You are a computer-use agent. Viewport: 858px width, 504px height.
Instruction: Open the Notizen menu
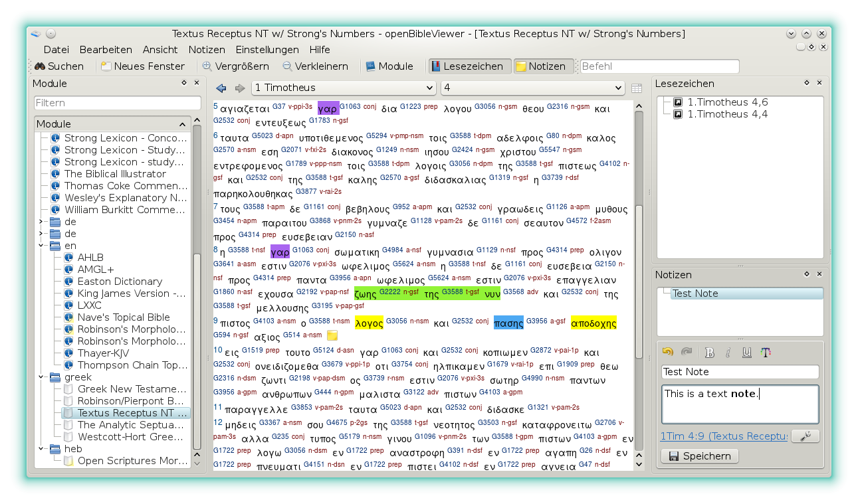click(207, 50)
